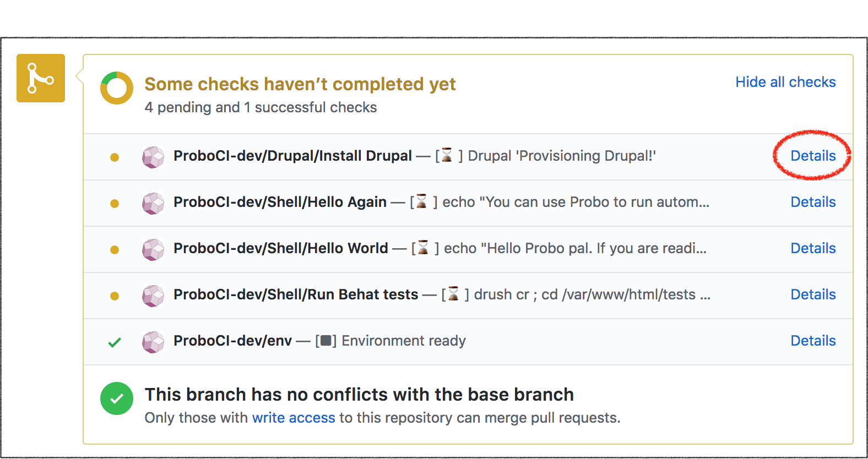Screen dimensions: 868x459
Task: Hide all checks
Action: (x=785, y=82)
